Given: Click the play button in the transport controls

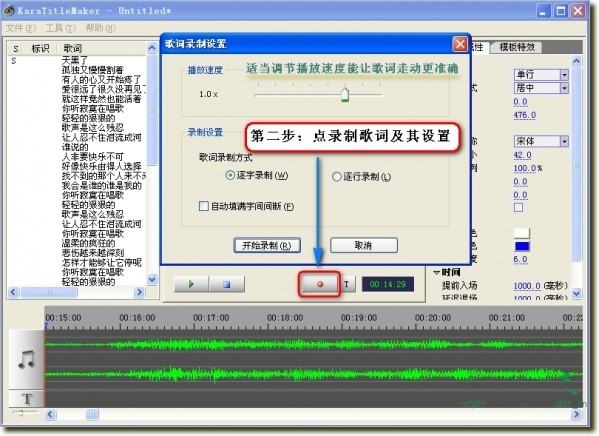Looking at the screenshot, I should tap(191, 284).
